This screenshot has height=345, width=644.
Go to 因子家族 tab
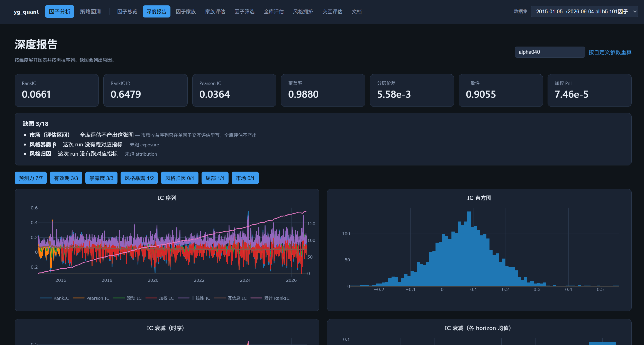pos(186,12)
